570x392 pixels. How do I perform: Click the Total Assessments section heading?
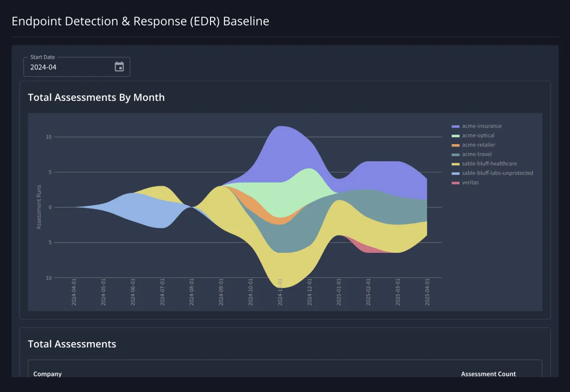click(72, 344)
